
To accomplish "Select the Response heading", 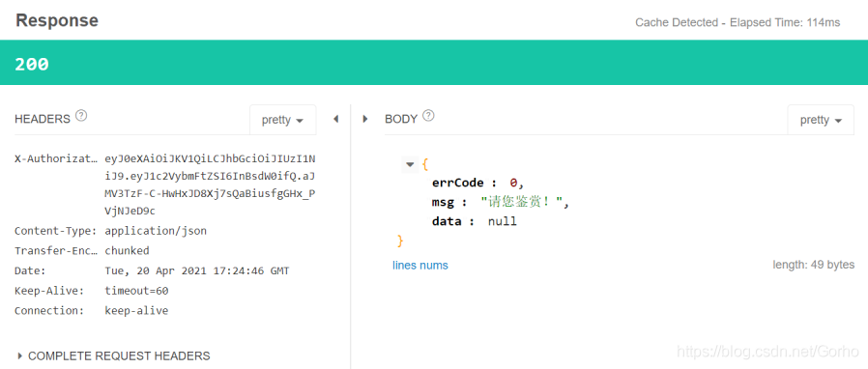I will (x=57, y=20).
